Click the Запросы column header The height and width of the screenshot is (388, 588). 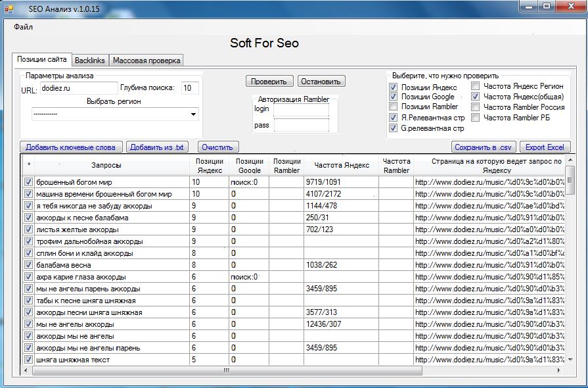point(112,165)
